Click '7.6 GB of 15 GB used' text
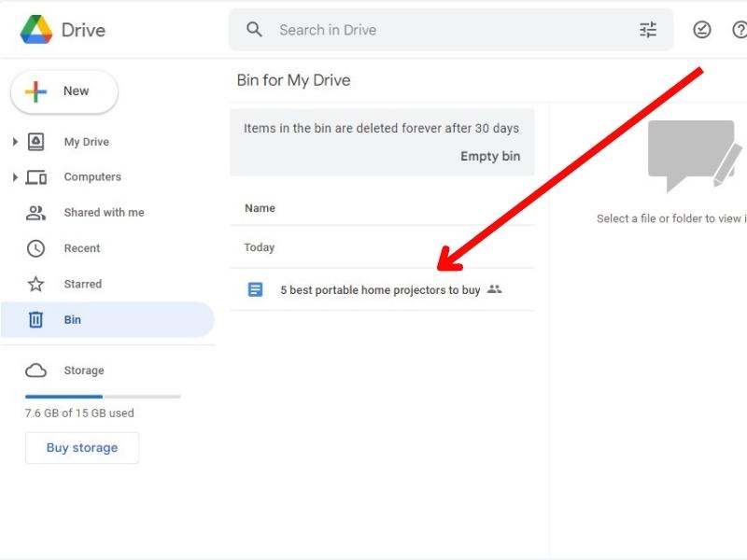The width and height of the screenshot is (747, 560). pos(79,413)
